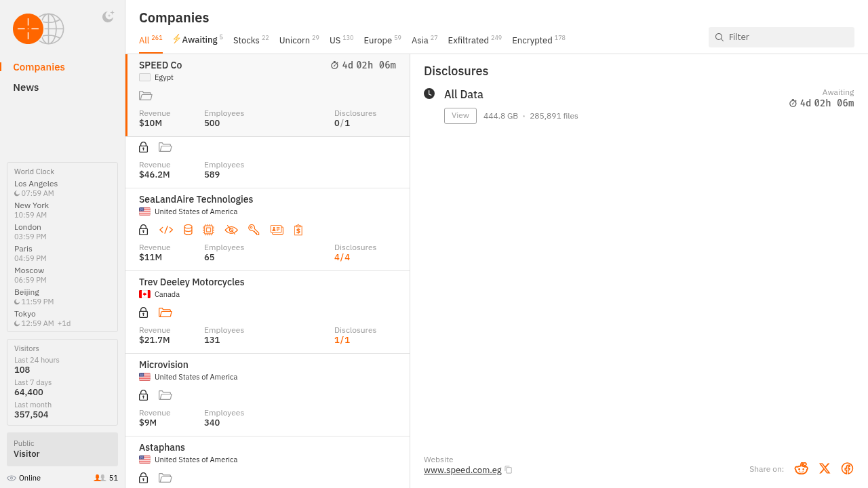Toggle dark mode moon icon

click(x=108, y=17)
